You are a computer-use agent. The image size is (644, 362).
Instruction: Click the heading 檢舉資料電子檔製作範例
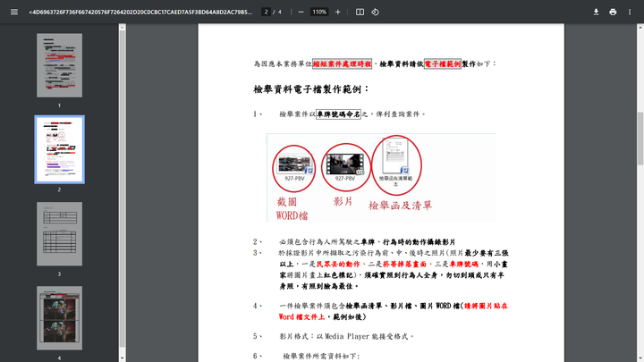click(311, 89)
